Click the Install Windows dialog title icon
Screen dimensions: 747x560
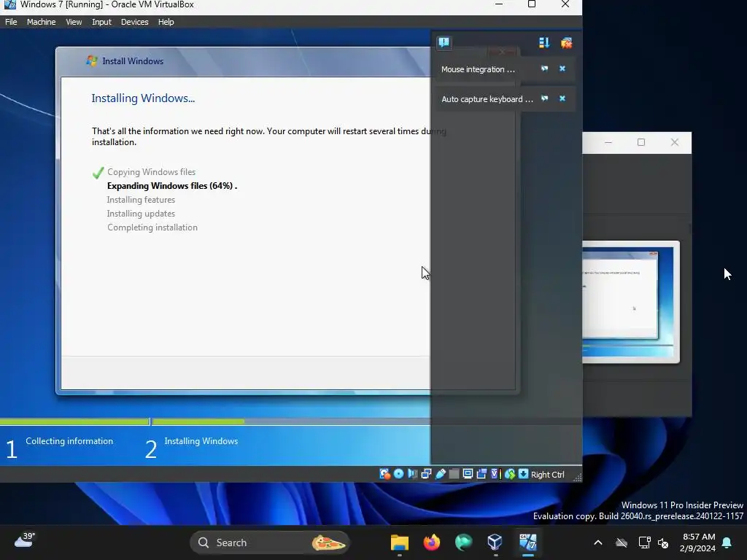point(91,61)
